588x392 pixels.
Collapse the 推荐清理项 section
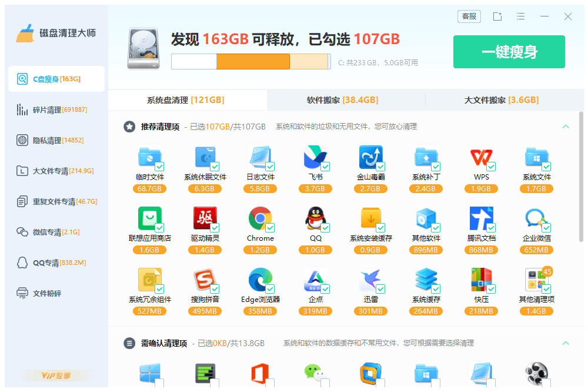(x=566, y=127)
